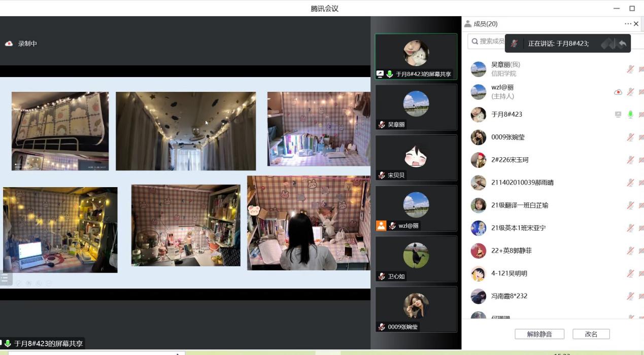Click screen share icon next to 于月8#423

click(x=618, y=115)
